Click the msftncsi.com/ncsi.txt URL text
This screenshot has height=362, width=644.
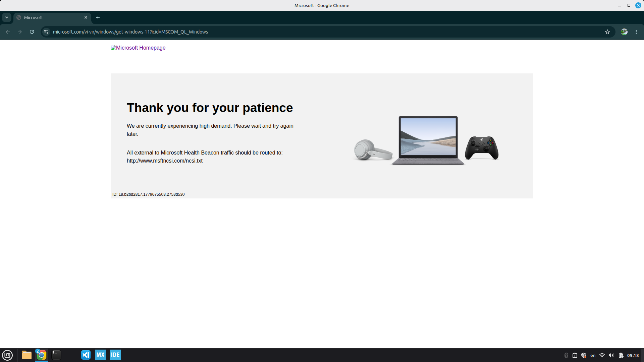click(x=165, y=161)
